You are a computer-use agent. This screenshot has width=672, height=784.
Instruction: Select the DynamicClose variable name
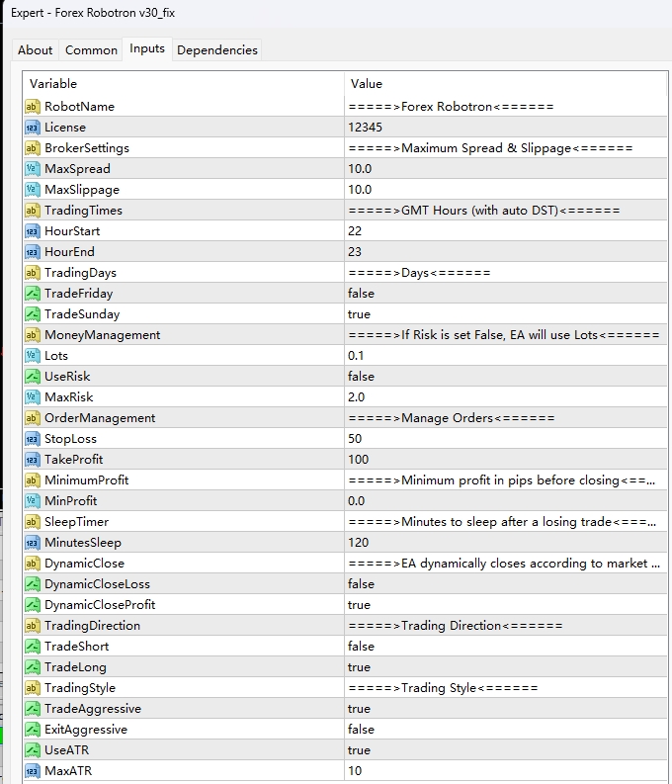(84, 564)
